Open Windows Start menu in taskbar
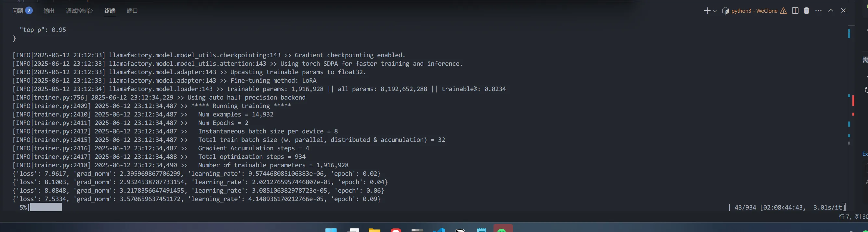The width and height of the screenshot is (868, 232). tap(331, 230)
